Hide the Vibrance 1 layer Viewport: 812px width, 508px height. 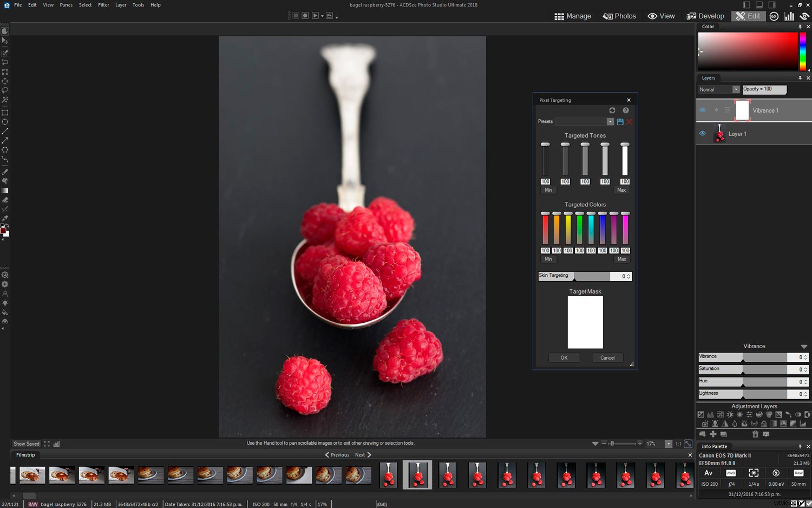tap(703, 110)
